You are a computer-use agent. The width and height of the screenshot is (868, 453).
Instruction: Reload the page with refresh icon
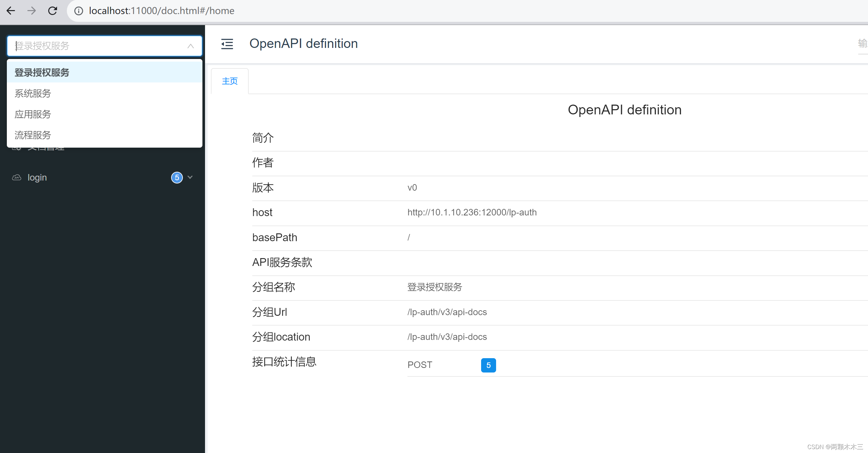[x=52, y=11]
